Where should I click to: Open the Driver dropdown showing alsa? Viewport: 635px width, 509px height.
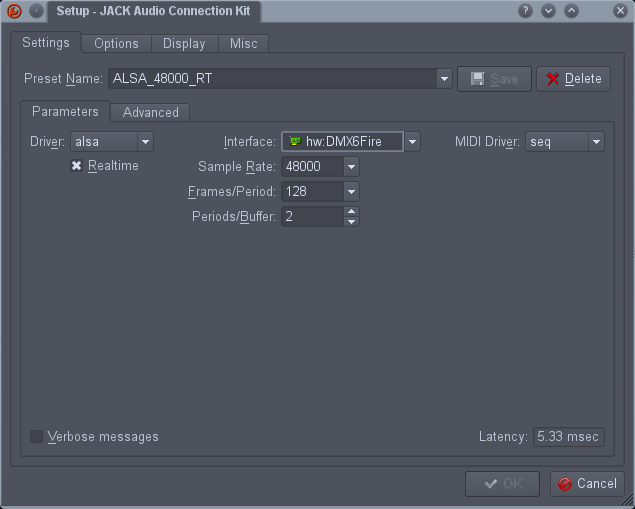coord(112,142)
